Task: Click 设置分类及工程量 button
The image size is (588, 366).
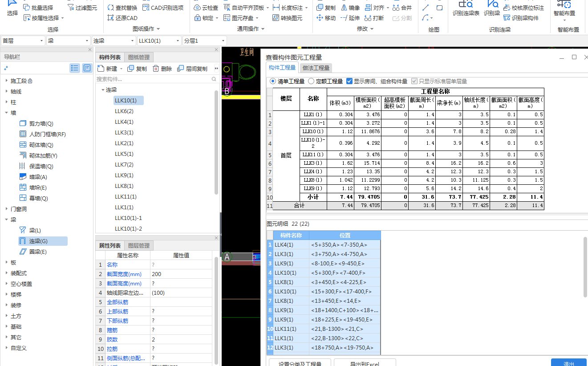Action: point(300,363)
